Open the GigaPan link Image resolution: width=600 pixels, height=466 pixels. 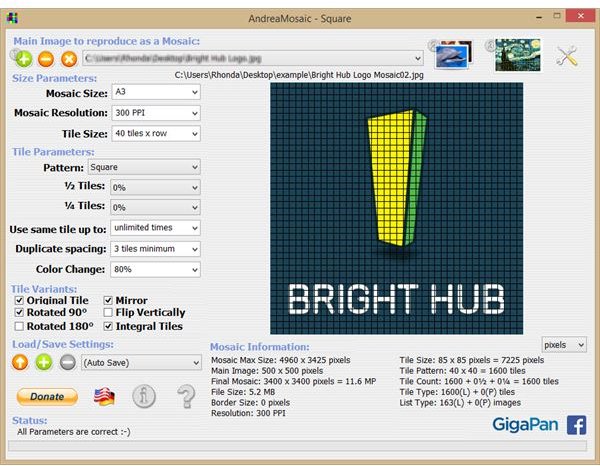(525, 425)
